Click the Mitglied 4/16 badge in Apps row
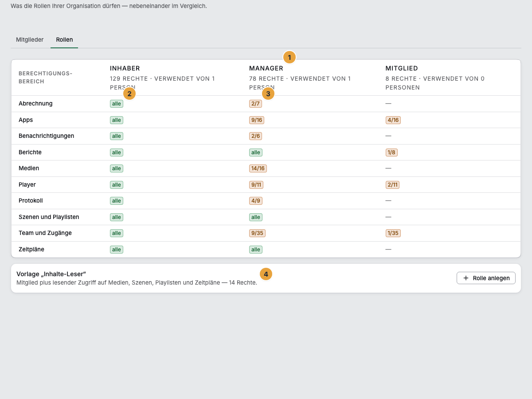This screenshot has width=532, height=399. tap(393, 120)
